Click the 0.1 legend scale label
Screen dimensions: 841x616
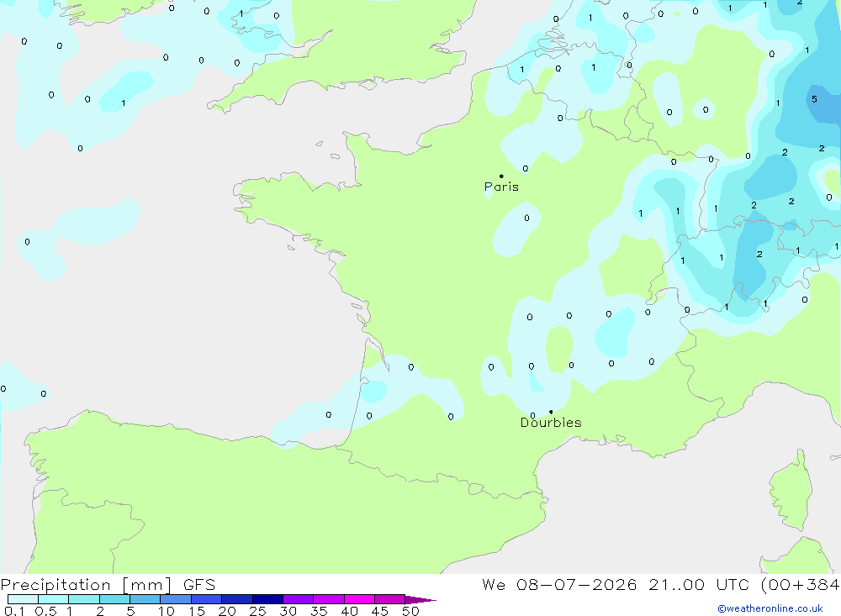coord(14,611)
